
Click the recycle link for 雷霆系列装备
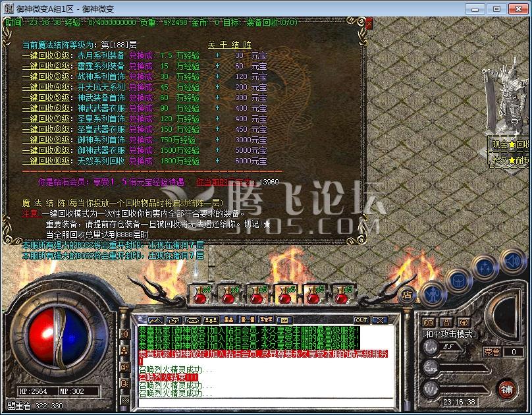point(46,66)
